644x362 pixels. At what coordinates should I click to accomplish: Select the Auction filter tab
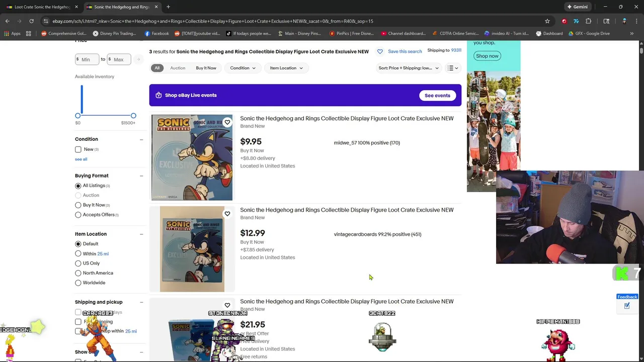pyautogui.click(x=178, y=68)
